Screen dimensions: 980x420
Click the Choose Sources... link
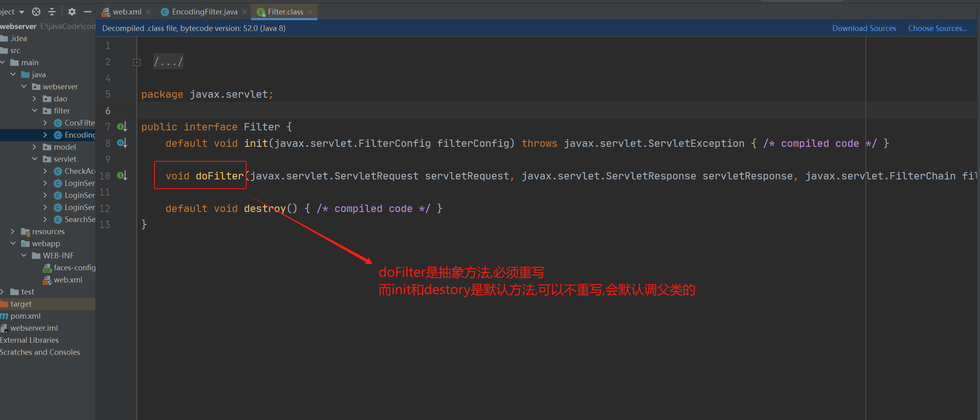click(x=937, y=28)
